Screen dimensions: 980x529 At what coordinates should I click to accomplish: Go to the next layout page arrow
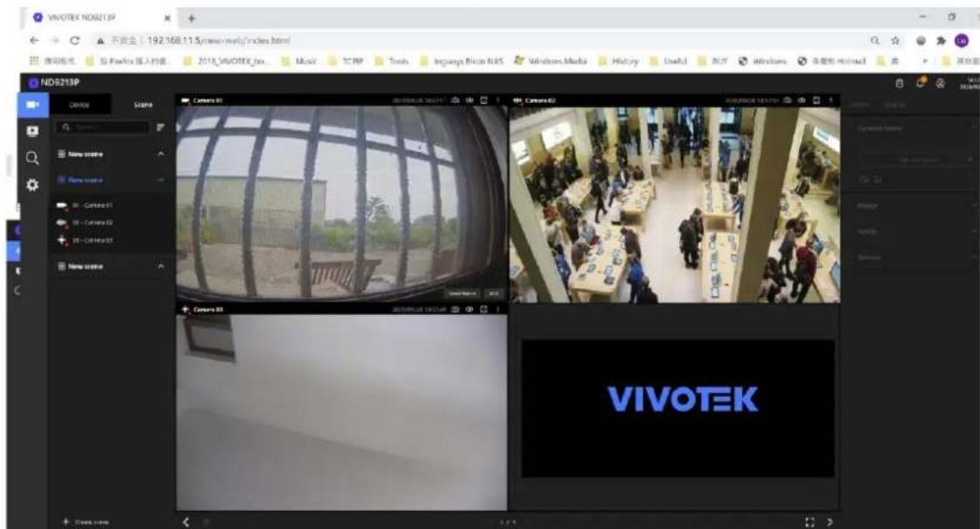point(830,522)
